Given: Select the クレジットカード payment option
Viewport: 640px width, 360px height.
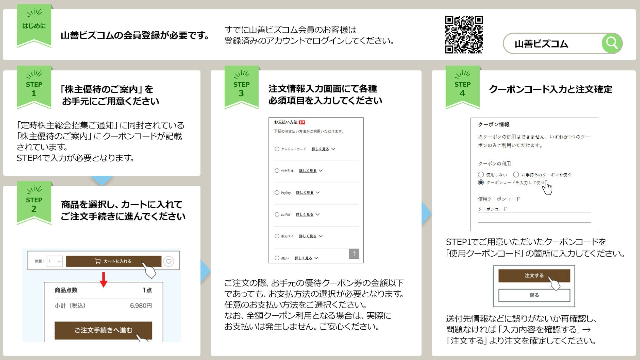Looking at the screenshot, I should (277, 149).
